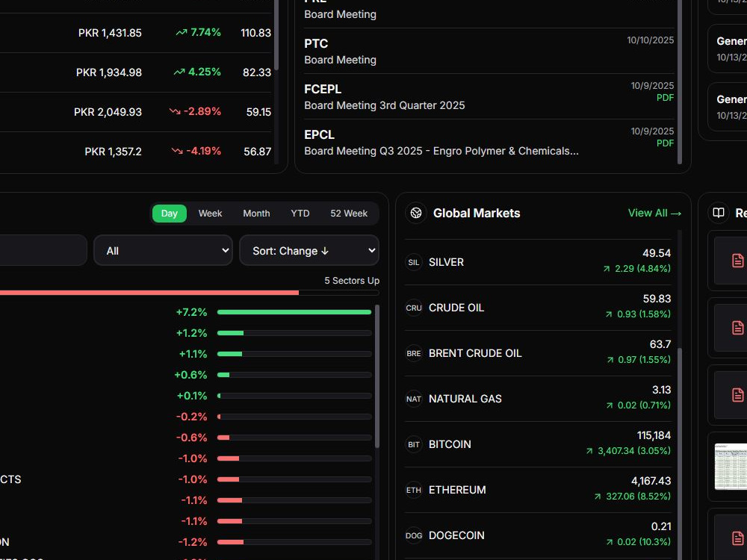Select the DOGECOIN market row
Screen dimensions: 747x560
point(538,535)
